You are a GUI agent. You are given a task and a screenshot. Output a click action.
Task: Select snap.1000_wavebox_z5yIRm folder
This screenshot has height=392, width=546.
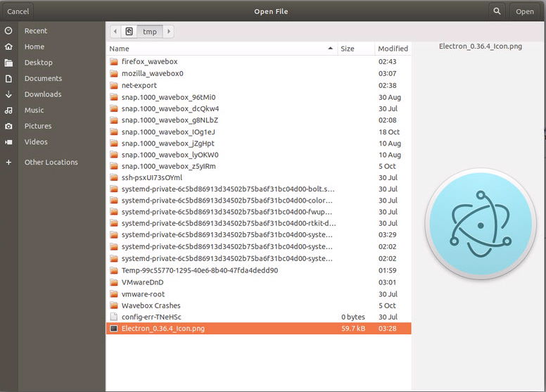(x=258, y=167)
